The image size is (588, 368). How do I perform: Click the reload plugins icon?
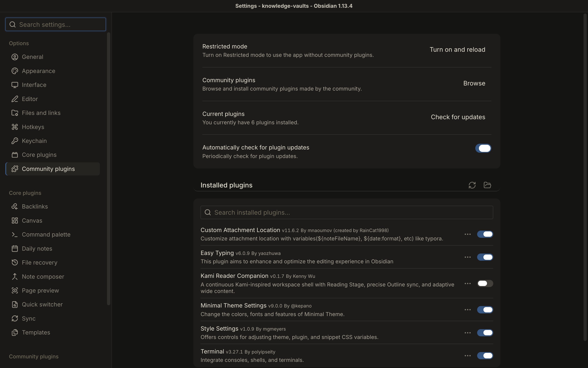point(472,185)
